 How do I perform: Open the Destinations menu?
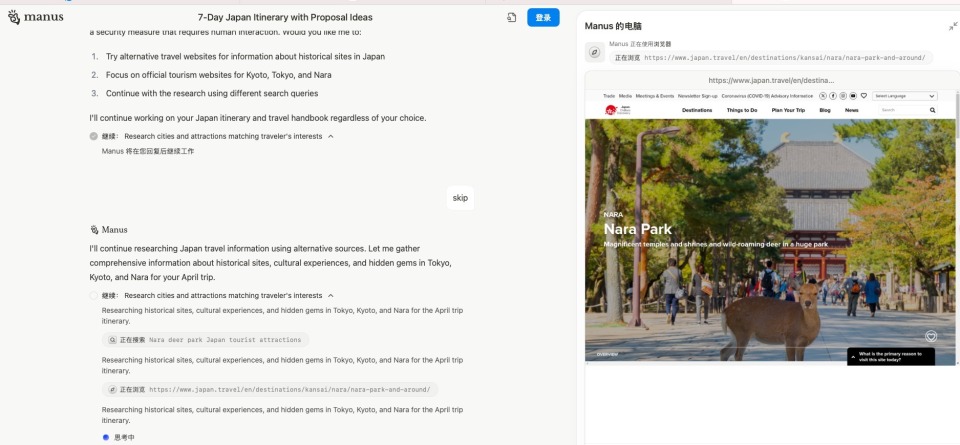point(697,110)
